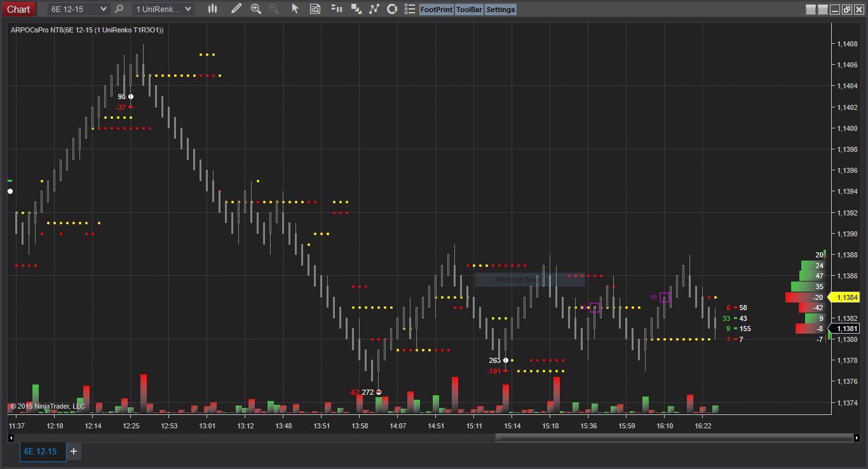Screen dimensions: 868x469
Task: Click the 1,1408 price axis label
Action: pos(847,44)
